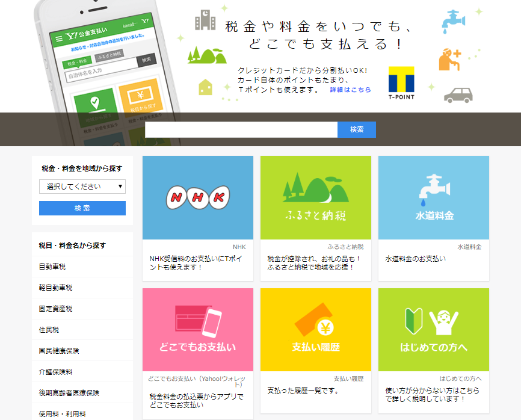Click the どこでもお支払い（Yahoo!ウォレット） label
The image size is (521, 420).
tap(196, 381)
